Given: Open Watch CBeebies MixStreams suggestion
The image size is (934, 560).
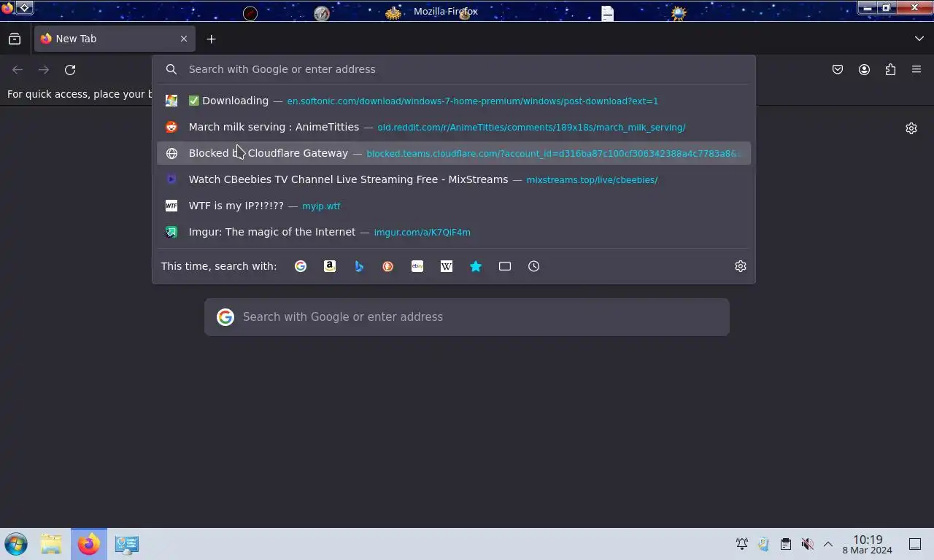Looking at the screenshot, I should coord(454,179).
